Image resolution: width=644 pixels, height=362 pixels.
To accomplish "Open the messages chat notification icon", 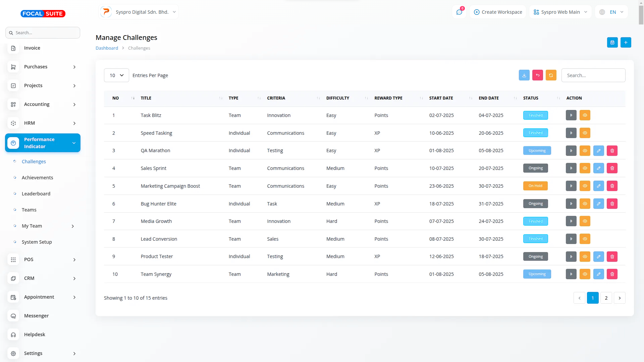I will [x=459, y=12].
